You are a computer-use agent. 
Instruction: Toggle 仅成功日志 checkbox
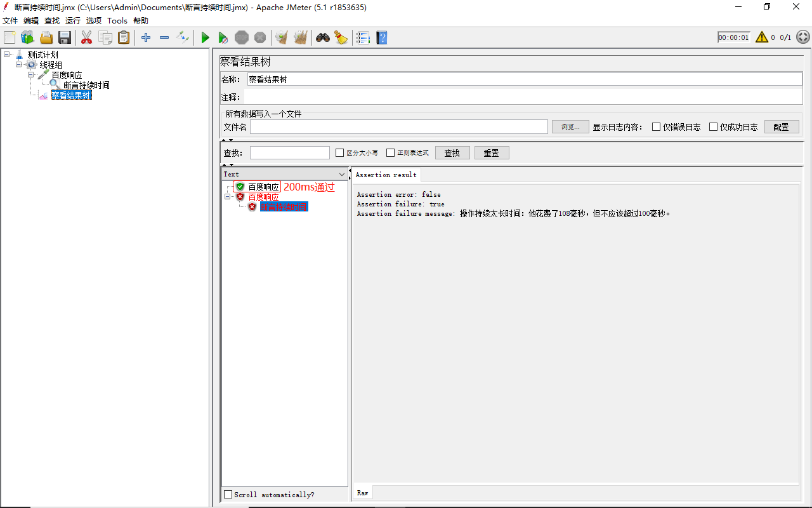tap(713, 127)
